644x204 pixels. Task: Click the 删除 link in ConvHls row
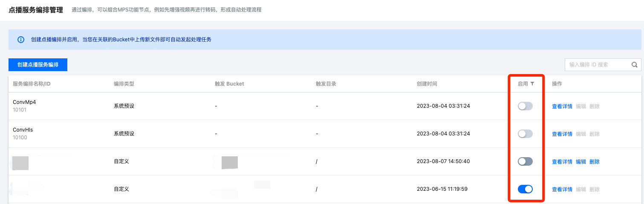coord(594,134)
